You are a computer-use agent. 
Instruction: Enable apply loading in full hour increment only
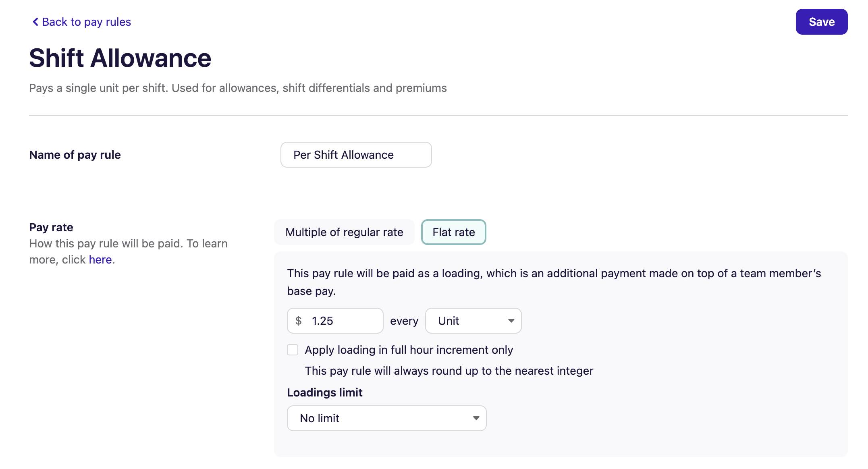pyautogui.click(x=293, y=350)
